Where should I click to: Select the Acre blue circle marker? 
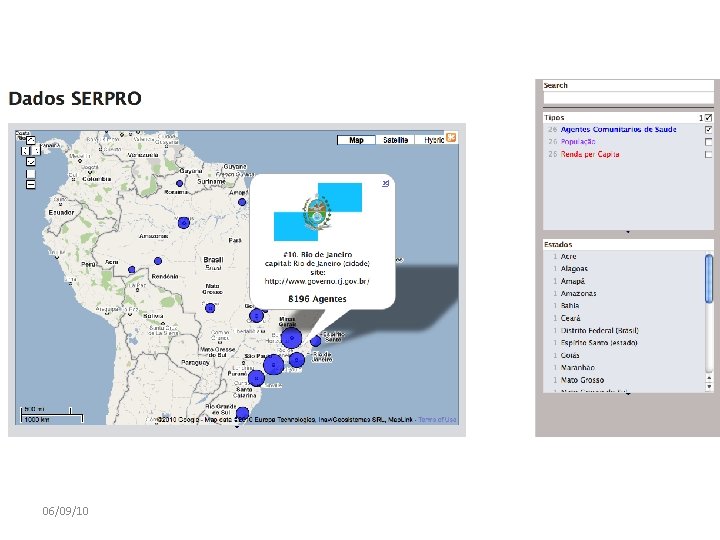click(132, 270)
